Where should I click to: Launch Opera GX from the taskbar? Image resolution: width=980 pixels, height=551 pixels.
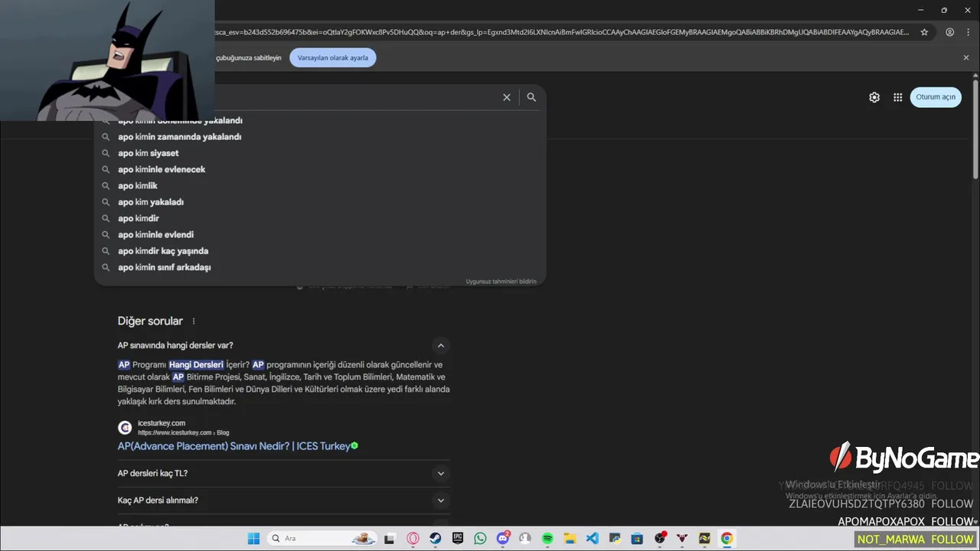[413, 538]
